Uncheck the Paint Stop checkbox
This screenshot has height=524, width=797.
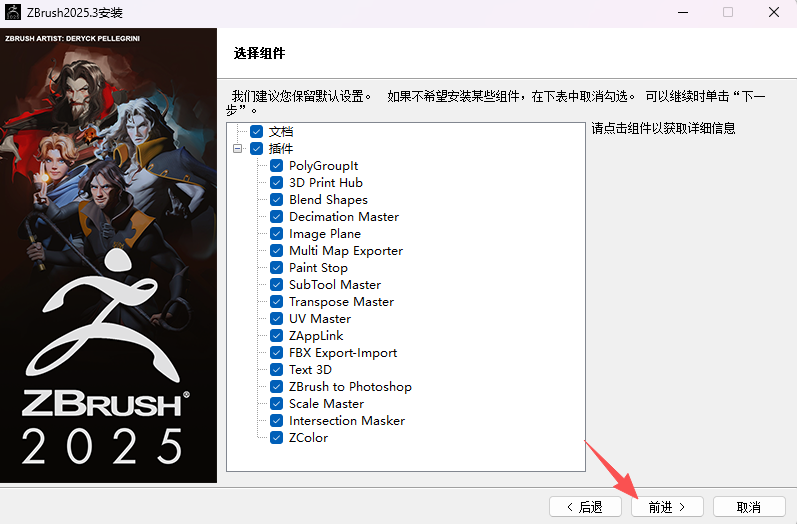(x=277, y=267)
